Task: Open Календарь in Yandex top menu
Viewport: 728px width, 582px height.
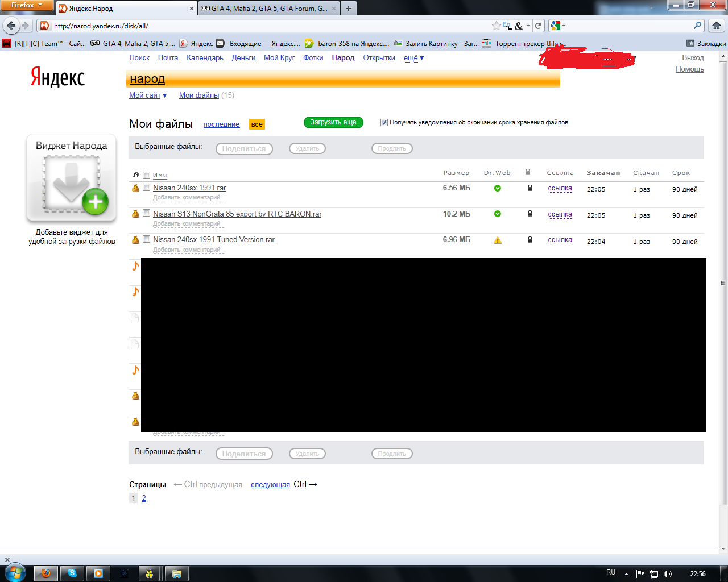Action: pyautogui.click(x=205, y=58)
